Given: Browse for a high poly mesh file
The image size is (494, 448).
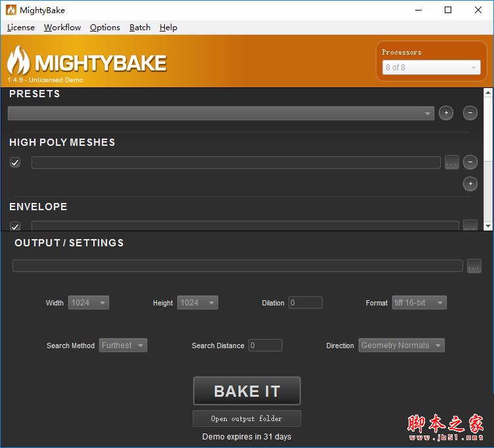Looking at the screenshot, I should pyautogui.click(x=452, y=162).
